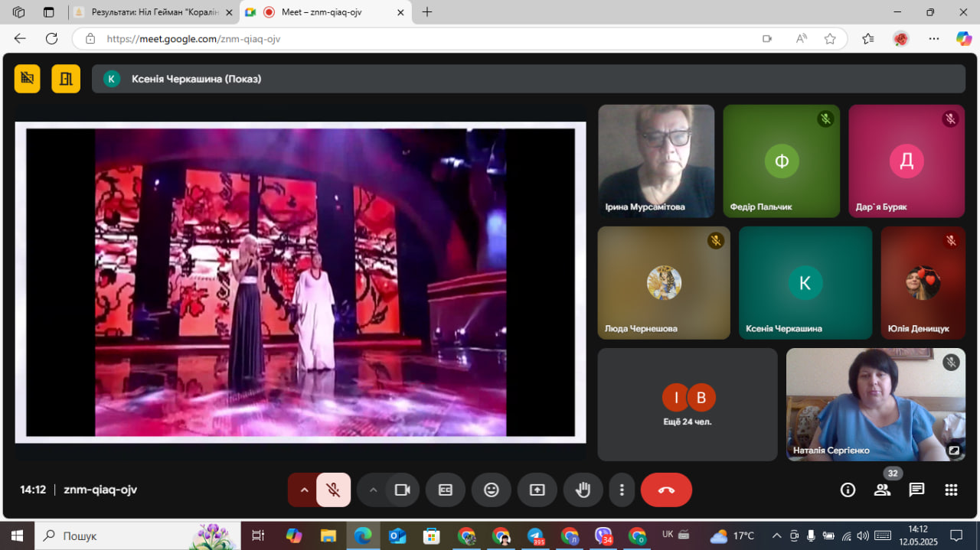Click muted mic indicator on Люда Чернешова tile

716,241
